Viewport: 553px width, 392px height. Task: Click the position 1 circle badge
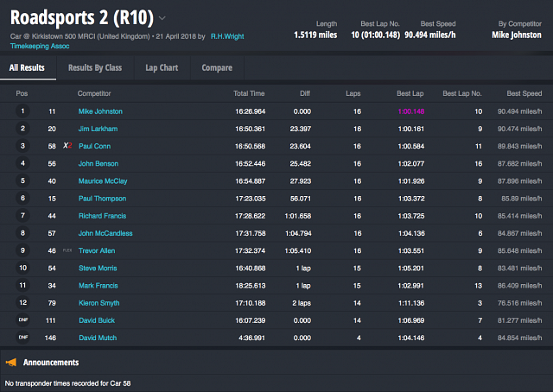(23, 111)
